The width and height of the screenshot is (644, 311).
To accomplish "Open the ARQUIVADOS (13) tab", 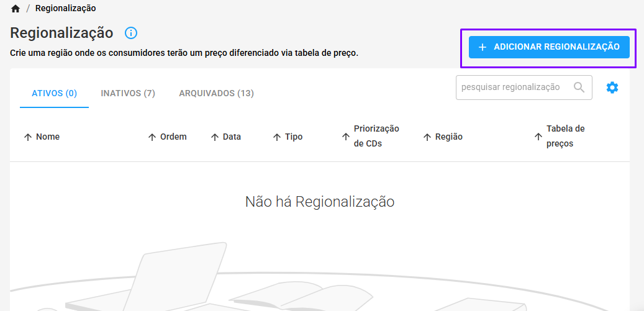I will [216, 94].
